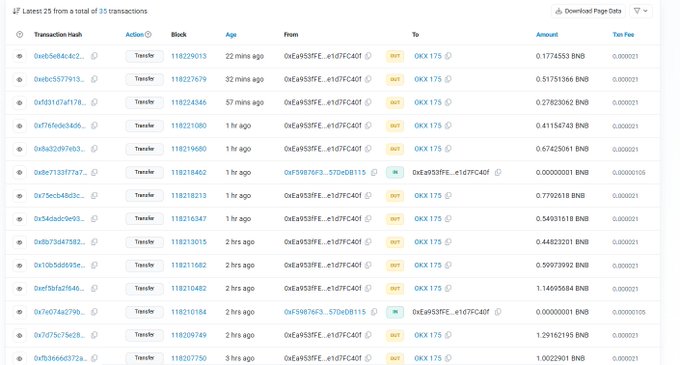Preview transaction 0xef5bfa2f646 with eye icon
The width and height of the screenshot is (680, 365).
tap(20, 289)
